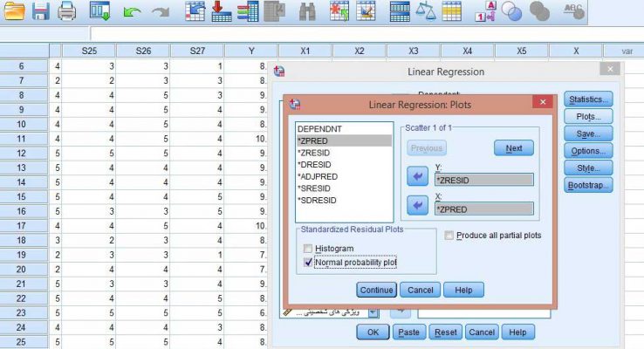Open Recall recently used dialogs icon
Viewport: 644px width, 349px height.
99,11
